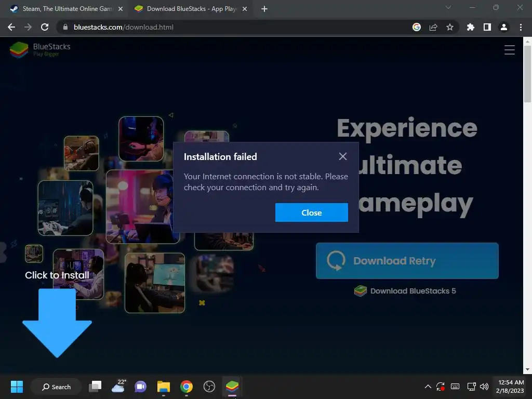The image size is (532, 399).
Task: Open the BlueStacks hamburger menu
Action: [510, 50]
